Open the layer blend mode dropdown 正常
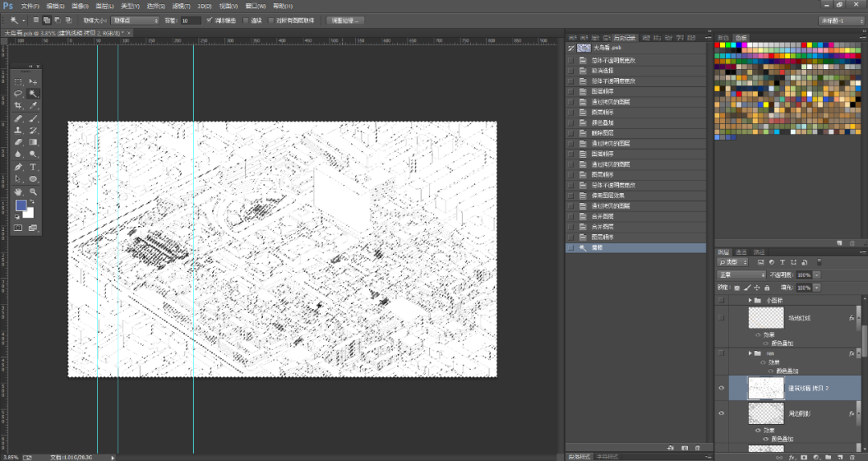Viewport: 868px width, 461px height. tap(740, 275)
